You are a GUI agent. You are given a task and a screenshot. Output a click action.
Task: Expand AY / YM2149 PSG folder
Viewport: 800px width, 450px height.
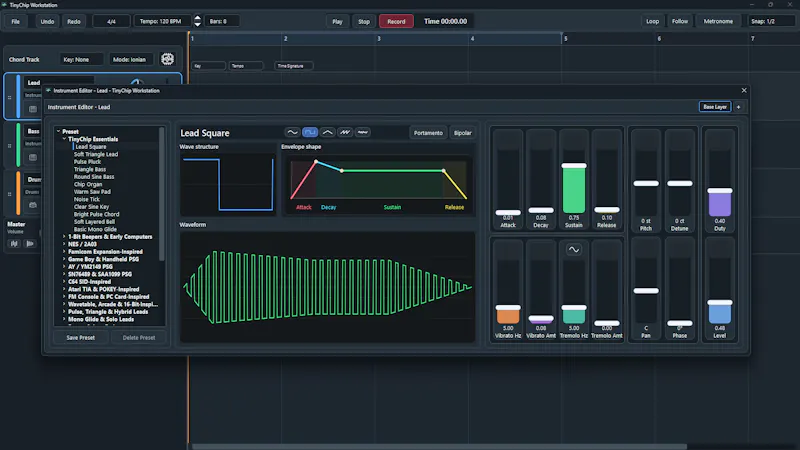[64, 267]
